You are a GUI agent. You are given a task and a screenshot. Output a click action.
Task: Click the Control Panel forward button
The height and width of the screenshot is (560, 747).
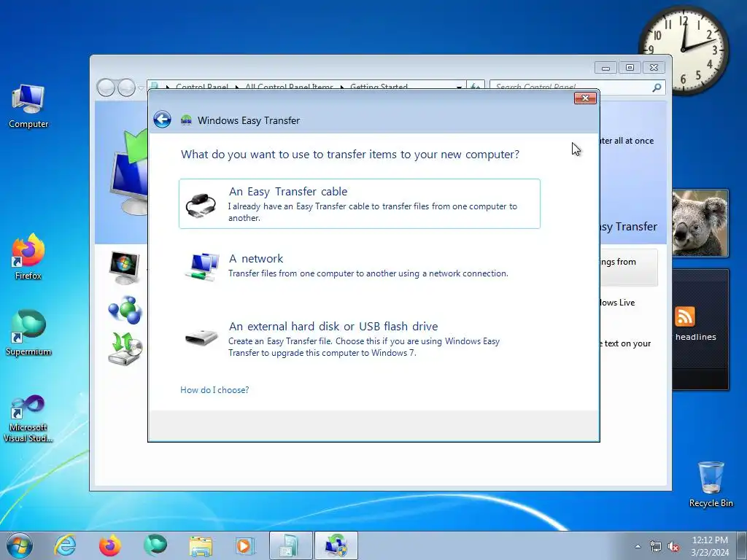(x=126, y=87)
